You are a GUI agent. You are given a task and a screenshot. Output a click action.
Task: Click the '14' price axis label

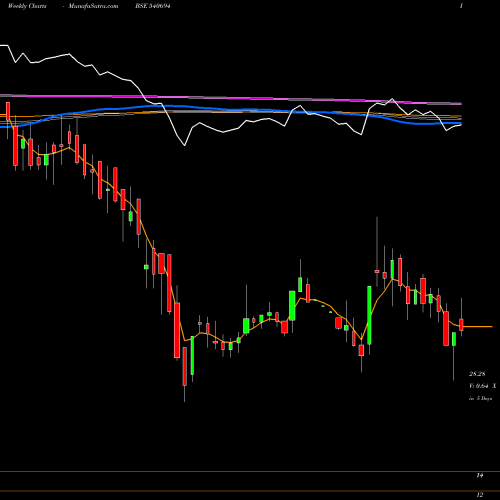tap(479, 476)
